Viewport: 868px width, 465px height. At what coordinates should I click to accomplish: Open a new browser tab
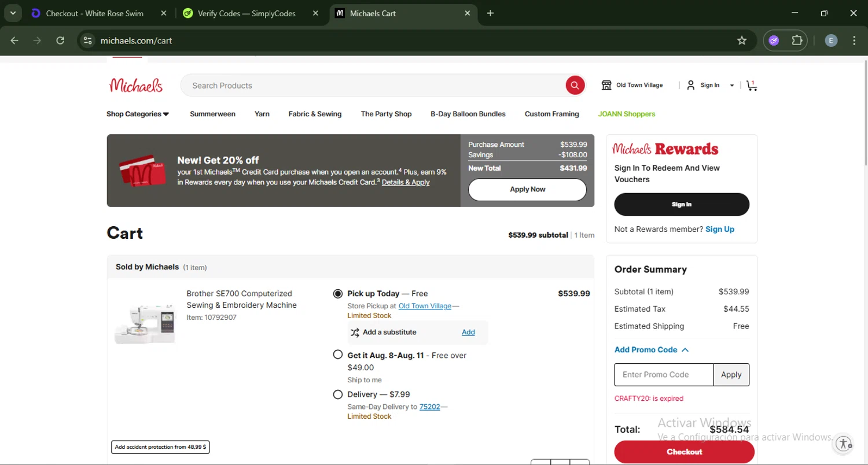490,13
